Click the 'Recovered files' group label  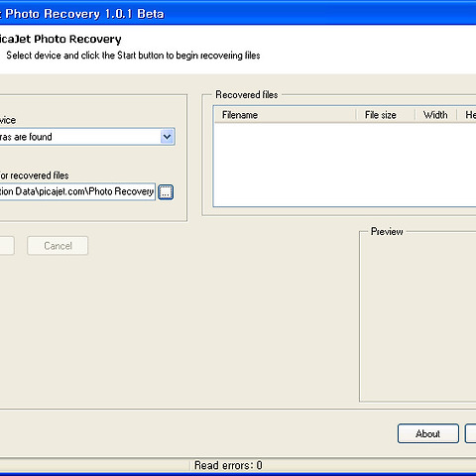click(x=247, y=95)
